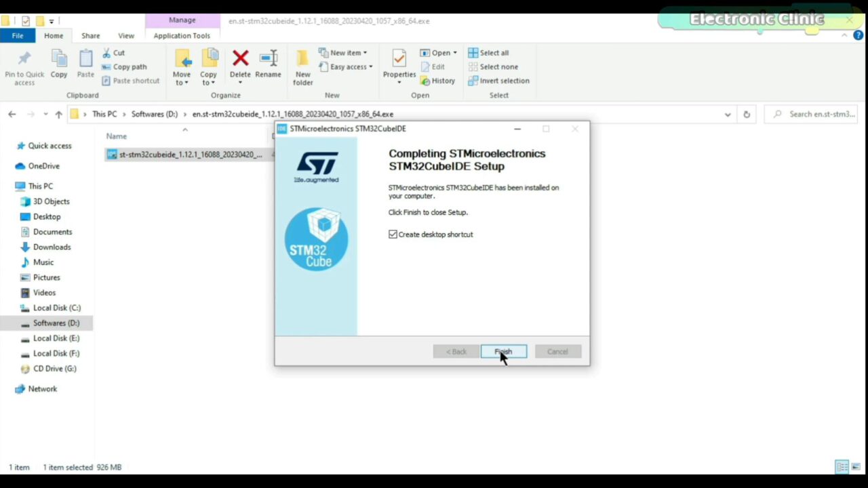The height and width of the screenshot is (488, 868).
Task: Open Music in navigation pane
Action: click(43, 262)
